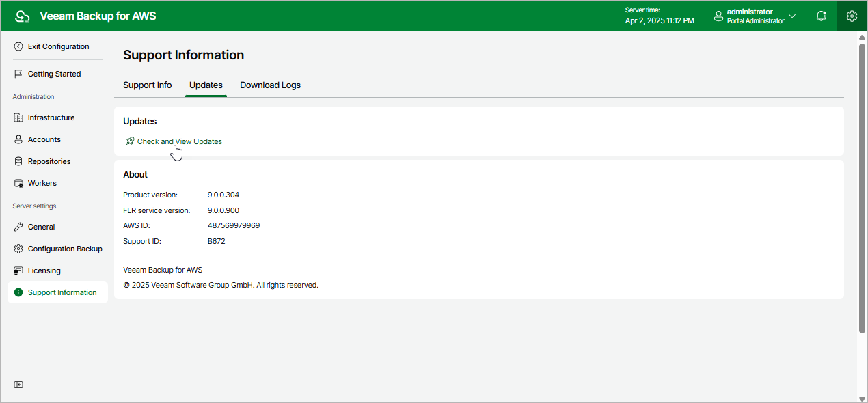
Task: Select the Updates tab
Action: tap(206, 85)
